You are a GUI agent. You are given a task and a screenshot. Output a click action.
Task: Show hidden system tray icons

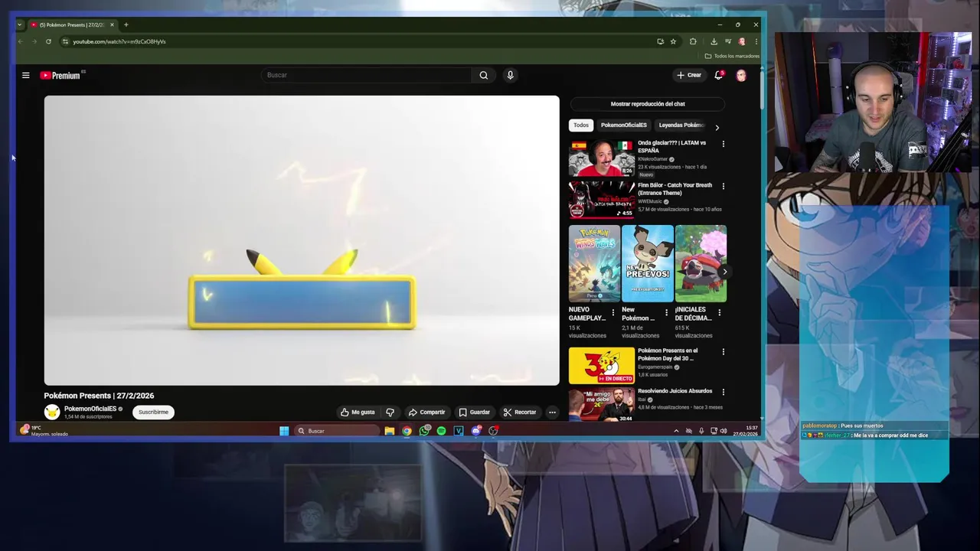pos(676,431)
